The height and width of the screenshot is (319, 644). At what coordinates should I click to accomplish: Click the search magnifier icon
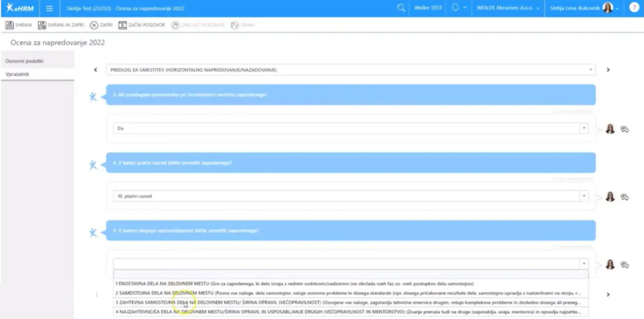click(x=401, y=8)
